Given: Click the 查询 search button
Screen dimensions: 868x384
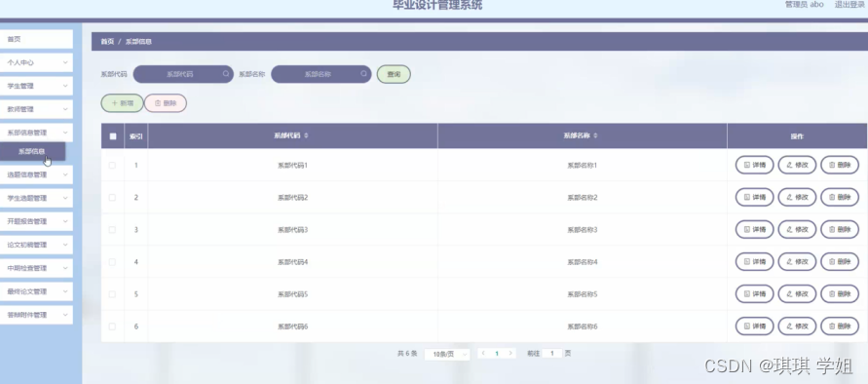Looking at the screenshot, I should click(x=394, y=74).
